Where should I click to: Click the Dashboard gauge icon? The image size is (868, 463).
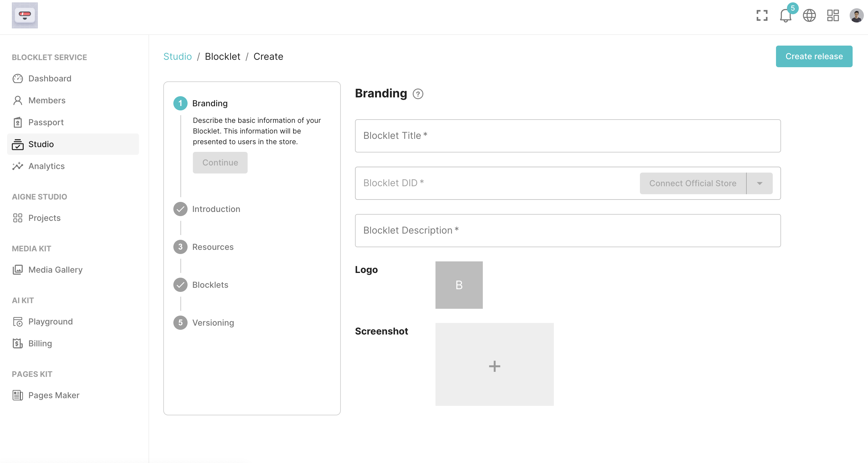(17, 78)
